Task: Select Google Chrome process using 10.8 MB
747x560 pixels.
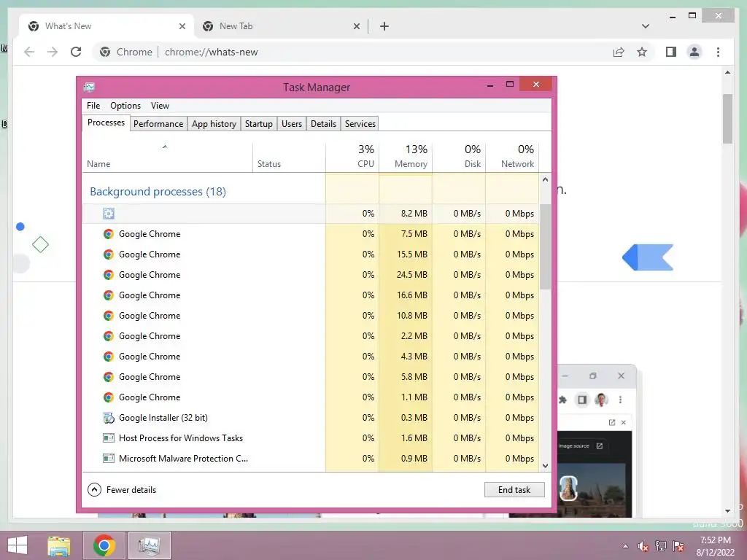Action: click(x=311, y=316)
